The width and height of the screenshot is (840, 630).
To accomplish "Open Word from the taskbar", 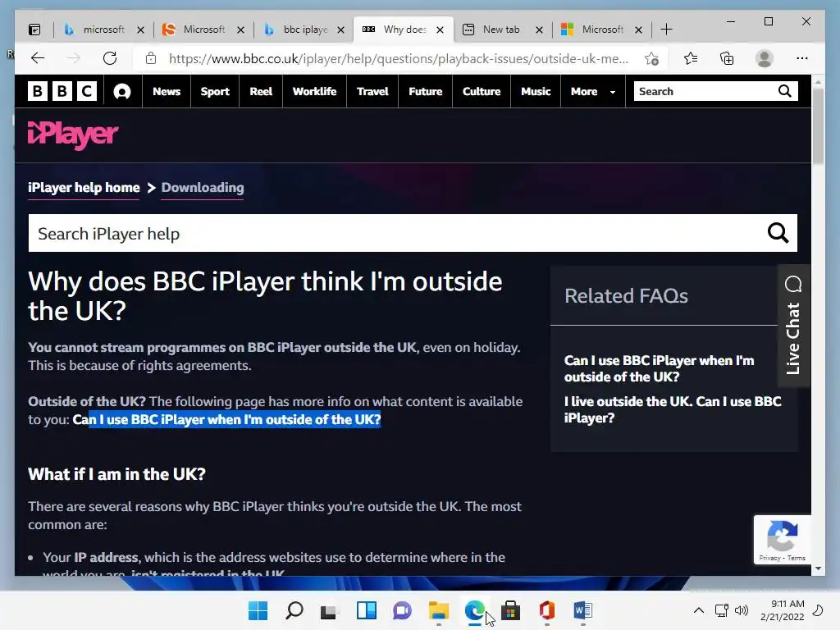I will (x=583, y=610).
